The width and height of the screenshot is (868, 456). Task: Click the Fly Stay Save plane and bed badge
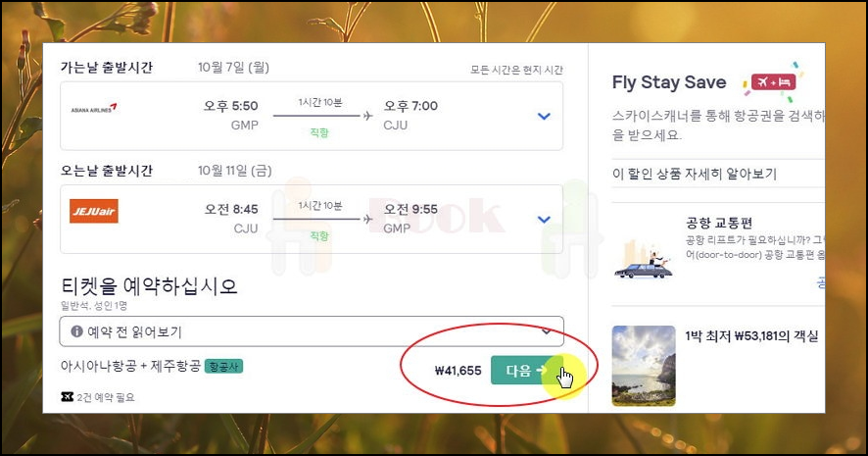pyautogui.click(x=773, y=82)
